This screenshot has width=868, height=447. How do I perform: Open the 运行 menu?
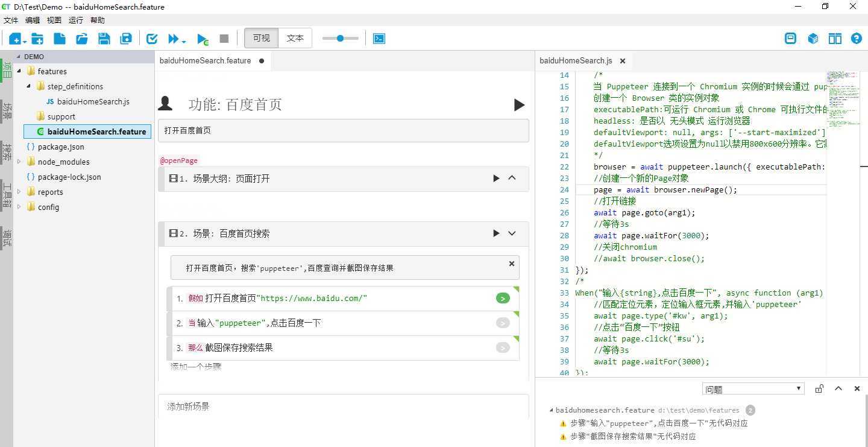(76, 20)
